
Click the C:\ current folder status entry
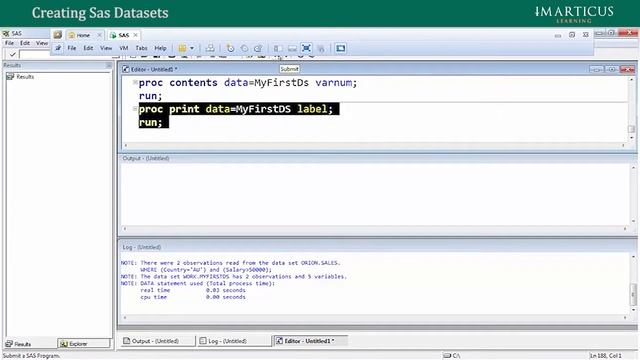452,356
